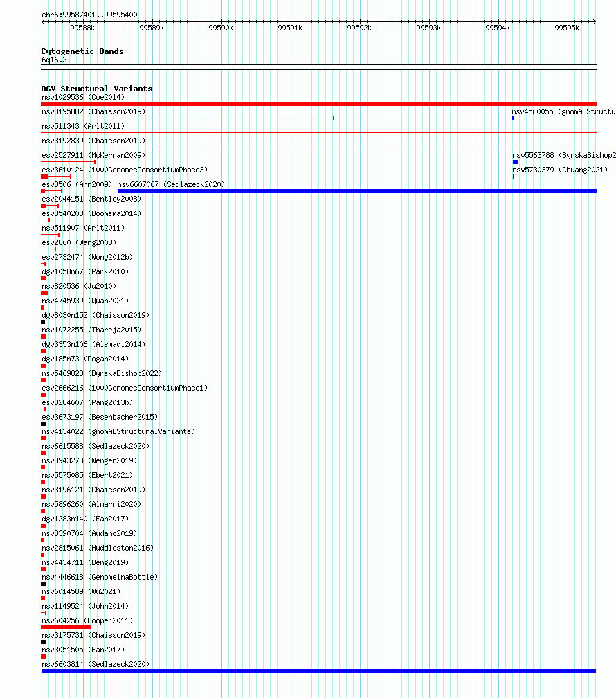This screenshot has width=616, height=698.
Task: Click the nsv511907 (Arlt2011) label
Action: (83, 228)
